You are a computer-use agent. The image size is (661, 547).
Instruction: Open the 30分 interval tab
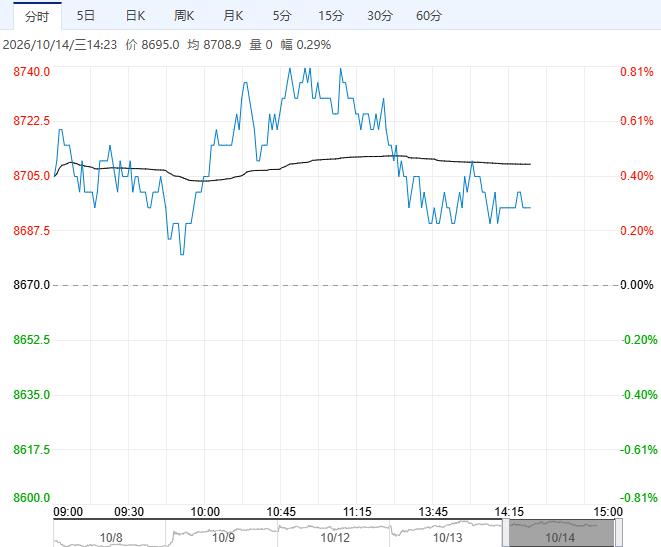coord(380,16)
